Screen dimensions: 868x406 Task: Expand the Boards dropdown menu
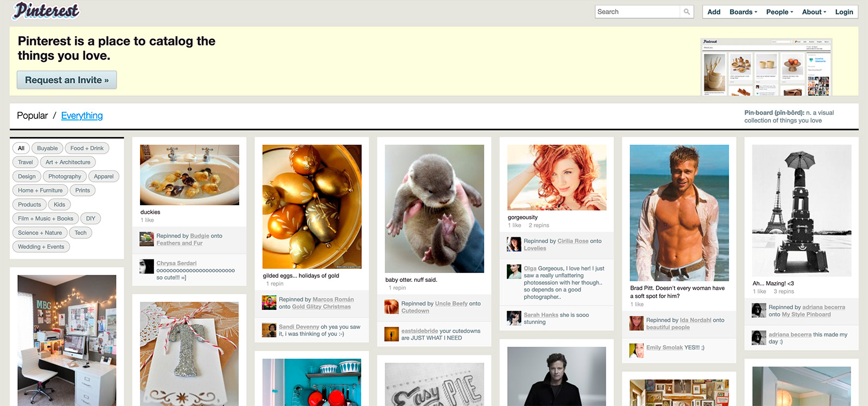pos(743,12)
